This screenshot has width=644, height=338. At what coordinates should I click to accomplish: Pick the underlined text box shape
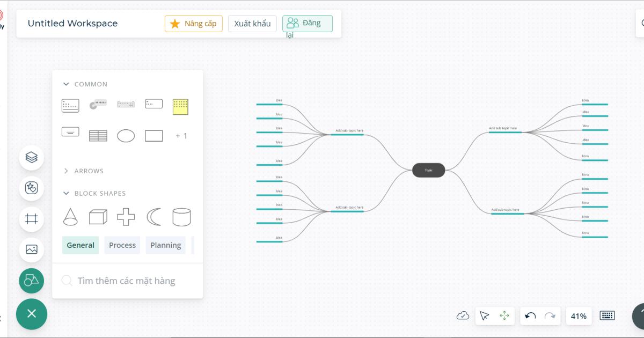click(70, 132)
